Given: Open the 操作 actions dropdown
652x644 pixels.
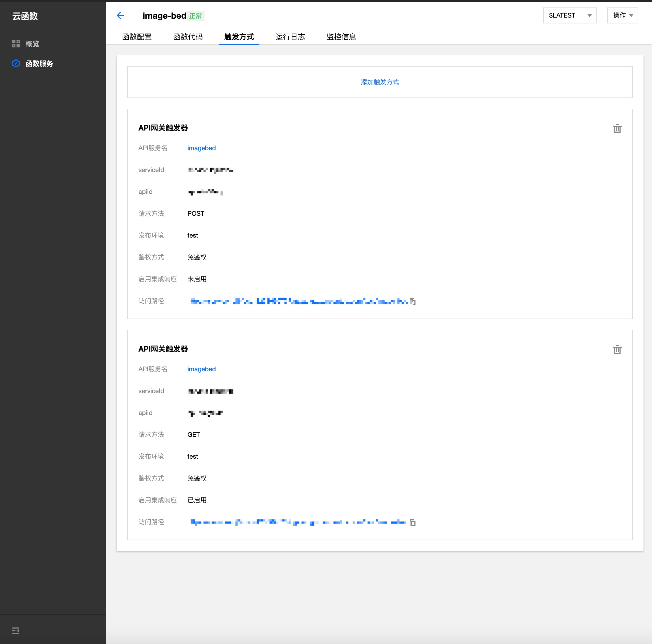Looking at the screenshot, I should pos(622,15).
